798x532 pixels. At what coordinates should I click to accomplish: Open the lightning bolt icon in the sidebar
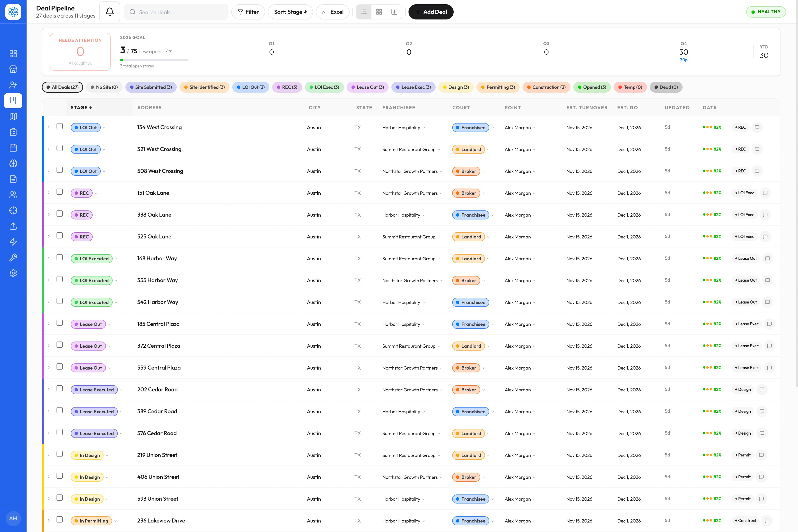point(13,242)
